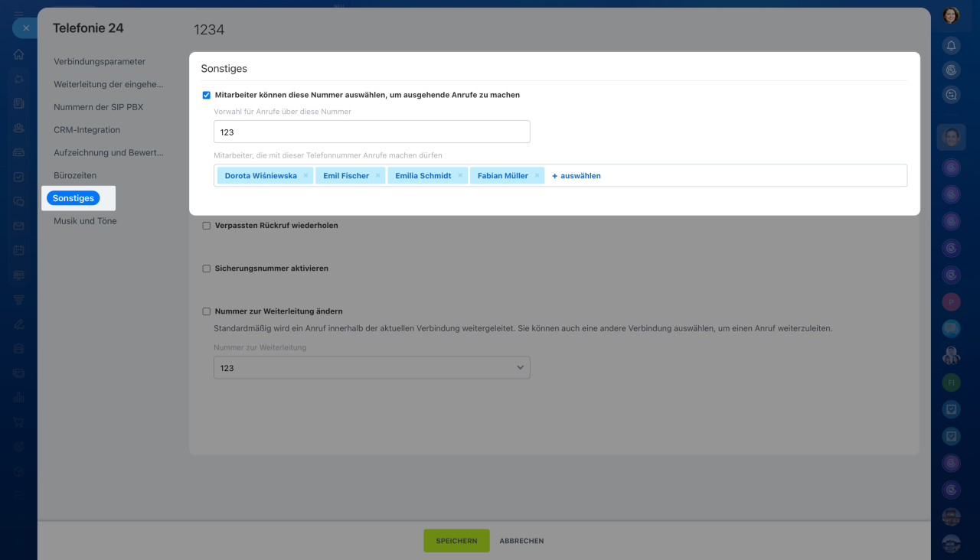Image resolution: width=980 pixels, height=560 pixels.
Task: Click the '1234' connection title
Action: tap(209, 30)
